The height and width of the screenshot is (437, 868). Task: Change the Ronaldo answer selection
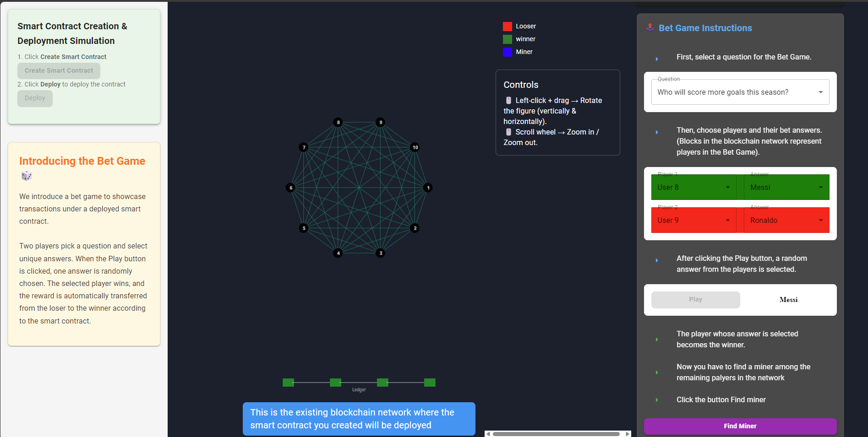pyautogui.click(x=786, y=220)
